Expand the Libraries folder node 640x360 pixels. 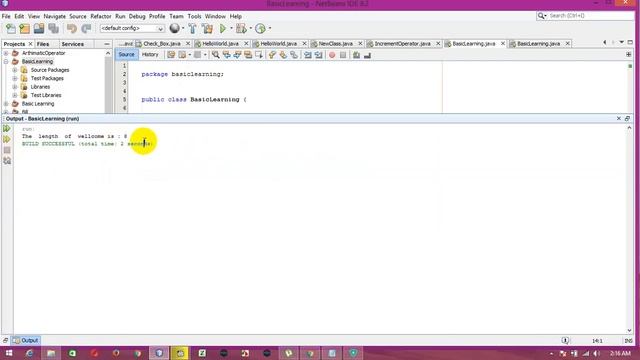pos(15,87)
